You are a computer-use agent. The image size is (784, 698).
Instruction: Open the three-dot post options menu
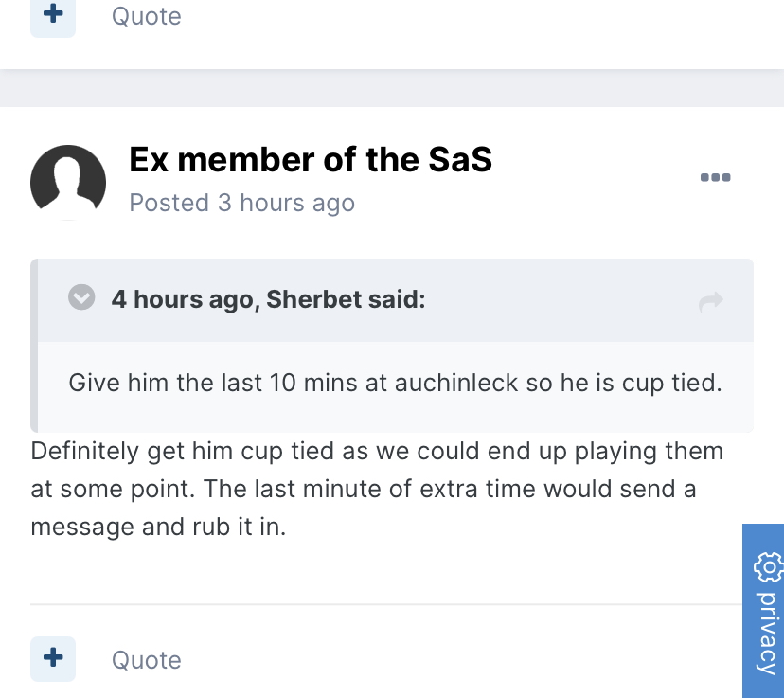[715, 177]
